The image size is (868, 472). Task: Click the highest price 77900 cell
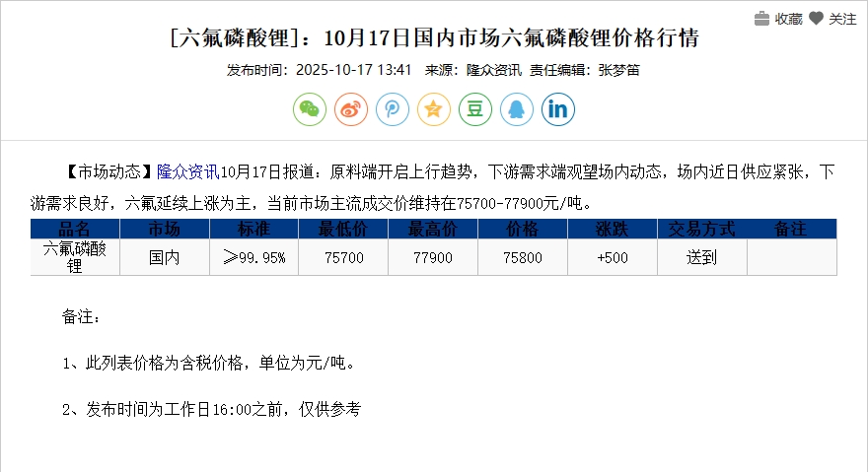coord(433,257)
